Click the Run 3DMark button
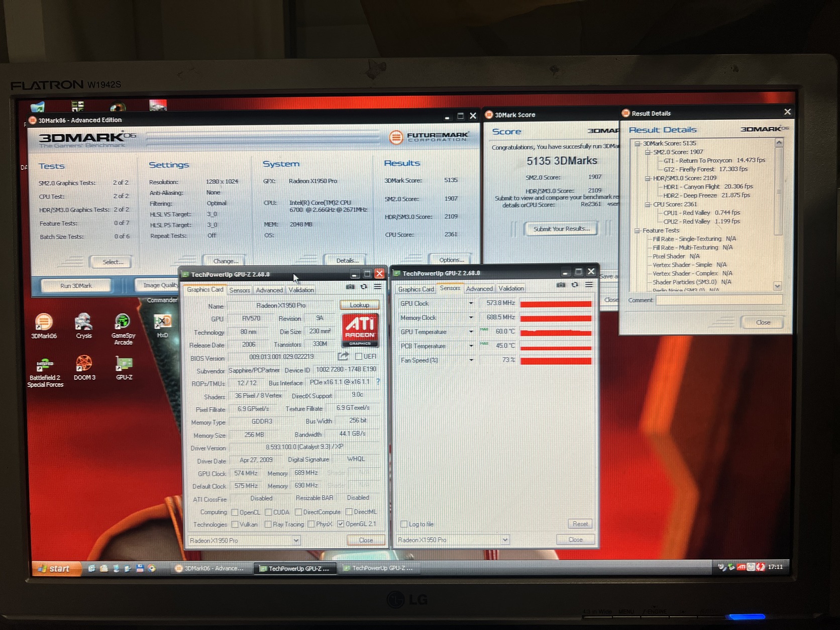The image size is (840, 630). (x=76, y=286)
